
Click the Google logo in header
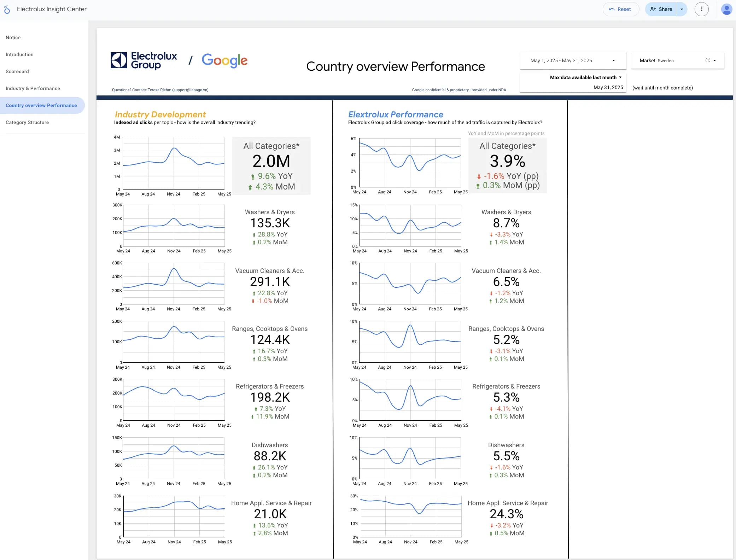[x=224, y=61]
